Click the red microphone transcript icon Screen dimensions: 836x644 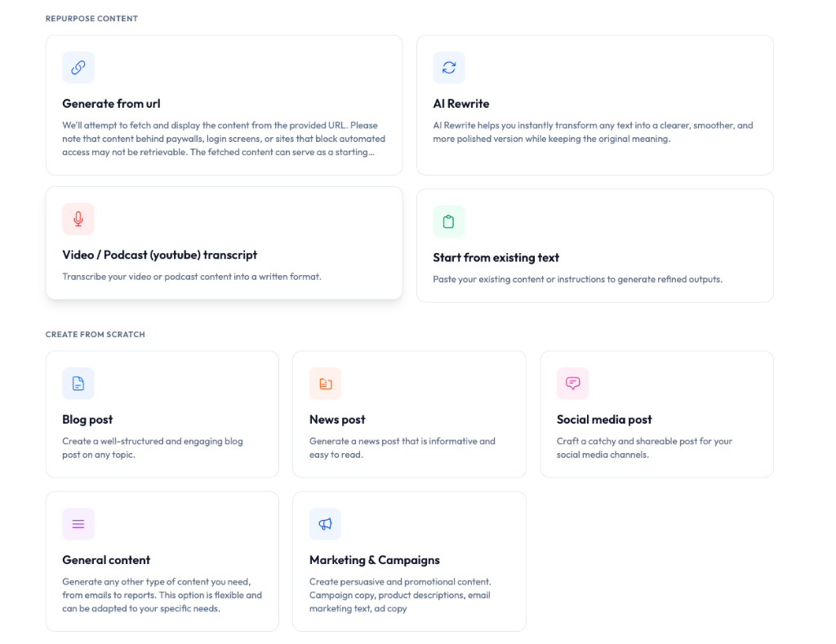click(x=78, y=219)
